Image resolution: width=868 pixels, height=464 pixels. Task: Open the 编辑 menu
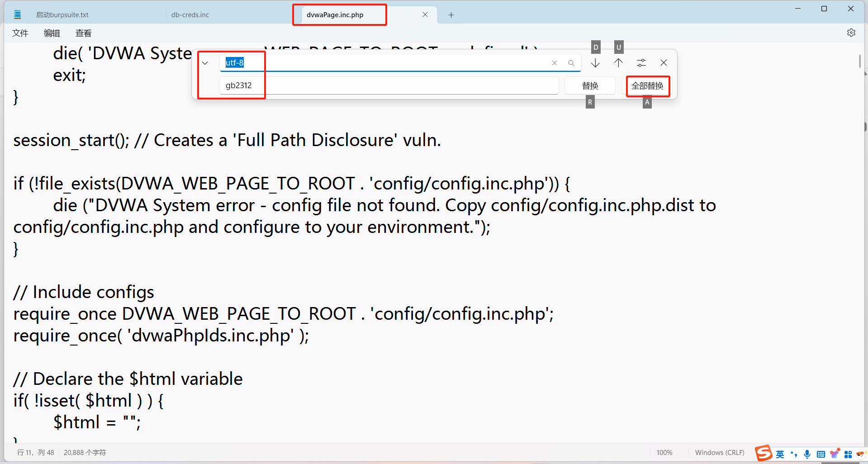[52, 33]
